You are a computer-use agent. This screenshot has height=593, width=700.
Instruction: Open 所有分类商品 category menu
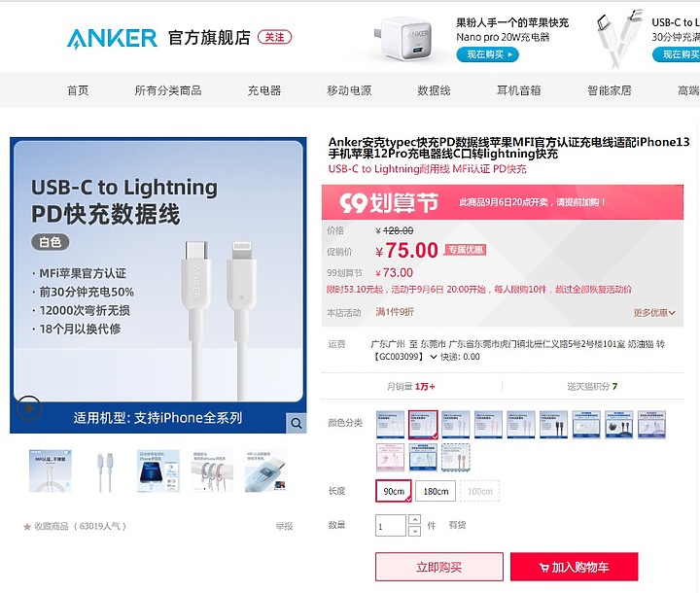[168, 90]
